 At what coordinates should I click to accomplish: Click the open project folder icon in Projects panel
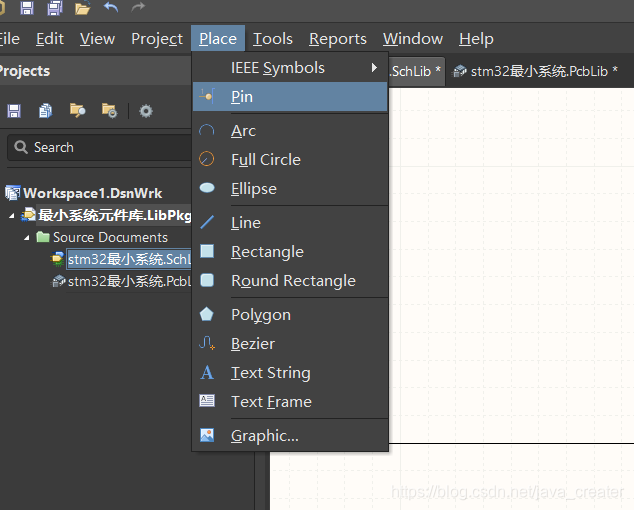pos(77,110)
